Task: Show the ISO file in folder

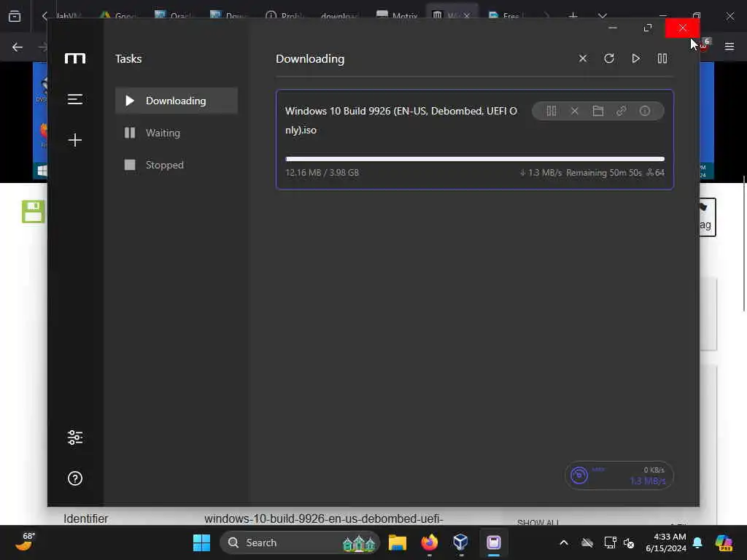Action: coord(598,111)
